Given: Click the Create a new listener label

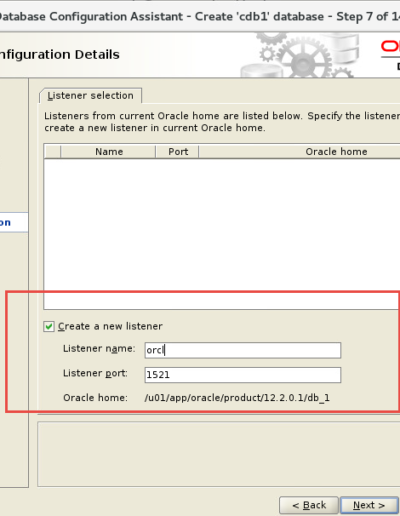Looking at the screenshot, I should tap(110, 326).
